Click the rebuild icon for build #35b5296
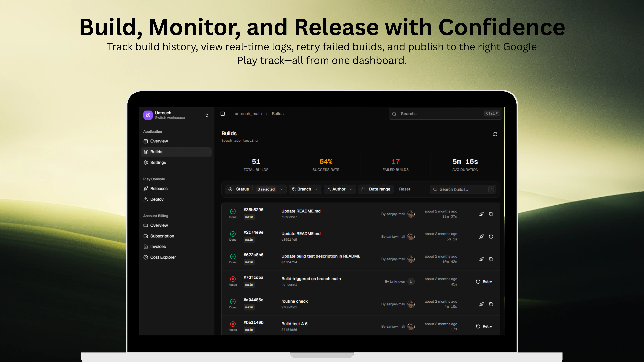 coord(491,214)
